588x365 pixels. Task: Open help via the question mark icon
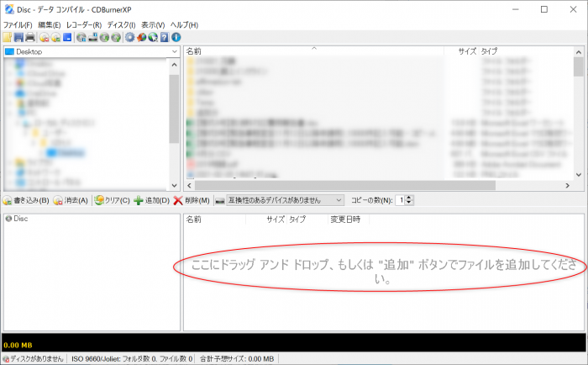click(165, 37)
